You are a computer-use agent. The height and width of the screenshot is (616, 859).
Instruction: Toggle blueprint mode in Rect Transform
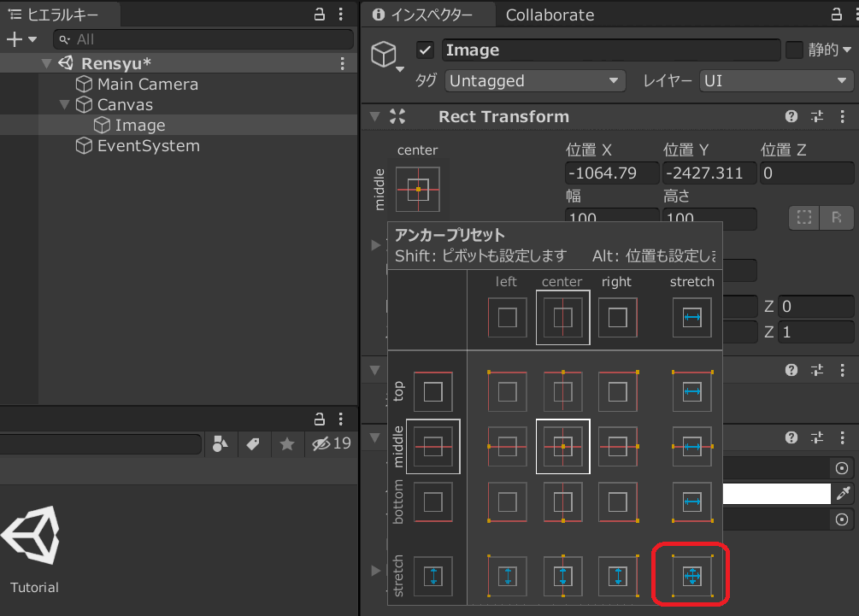pos(803,218)
